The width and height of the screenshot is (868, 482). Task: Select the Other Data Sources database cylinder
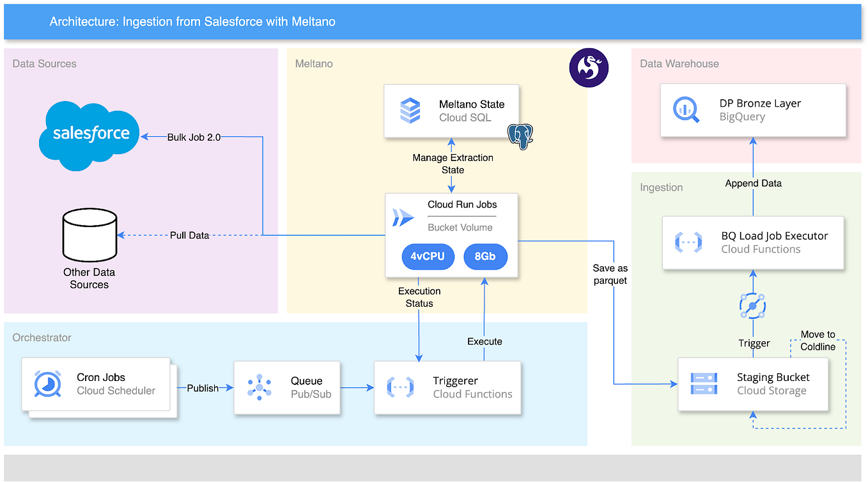point(89,235)
